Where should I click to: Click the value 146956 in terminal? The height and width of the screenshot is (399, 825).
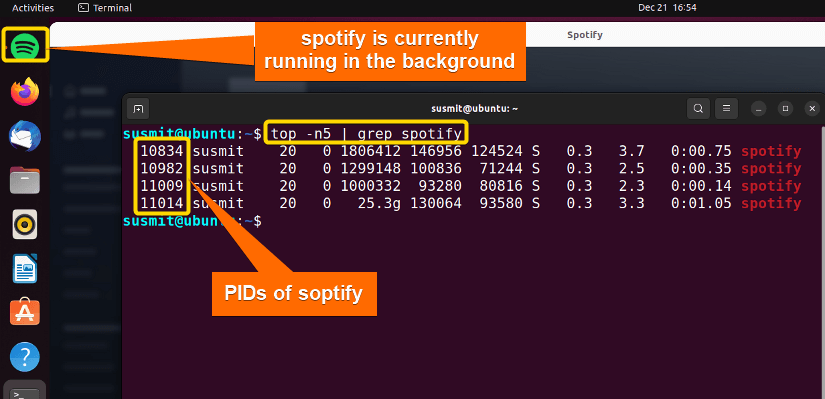click(436, 152)
